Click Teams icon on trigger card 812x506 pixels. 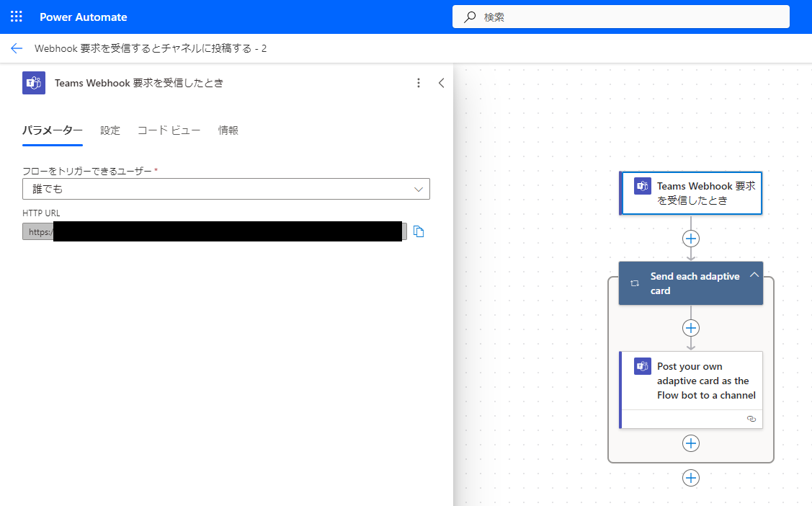pos(643,186)
